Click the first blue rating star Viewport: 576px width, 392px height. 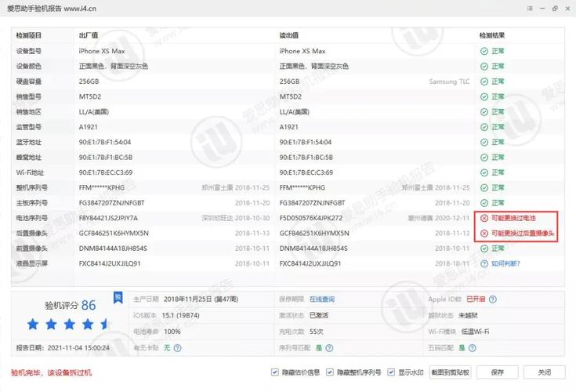coord(33,324)
